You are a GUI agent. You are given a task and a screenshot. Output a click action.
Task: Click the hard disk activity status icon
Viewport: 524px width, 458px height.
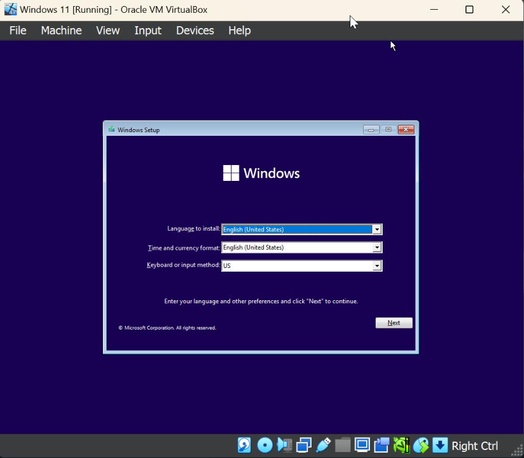coord(244,445)
